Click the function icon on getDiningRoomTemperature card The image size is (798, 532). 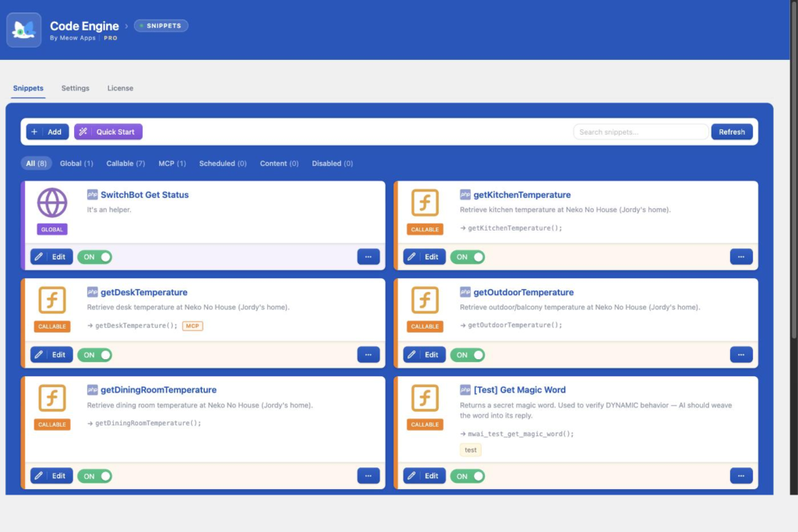pos(52,398)
